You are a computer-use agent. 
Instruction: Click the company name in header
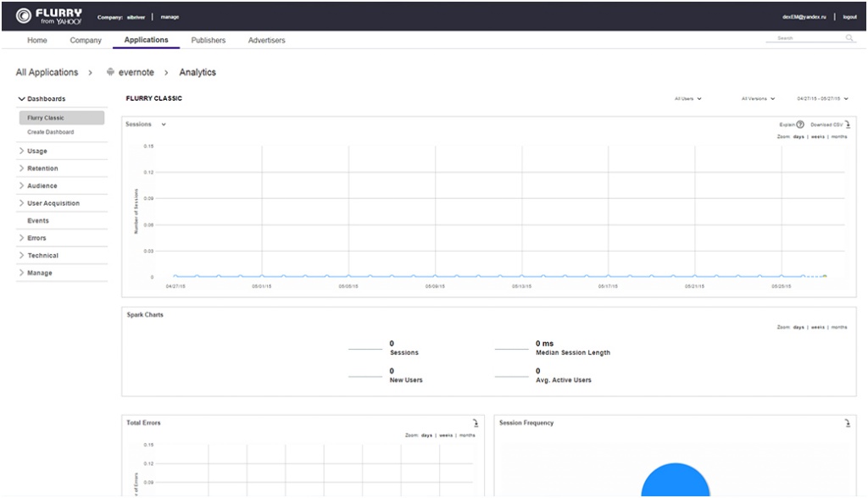tap(136, 17)
